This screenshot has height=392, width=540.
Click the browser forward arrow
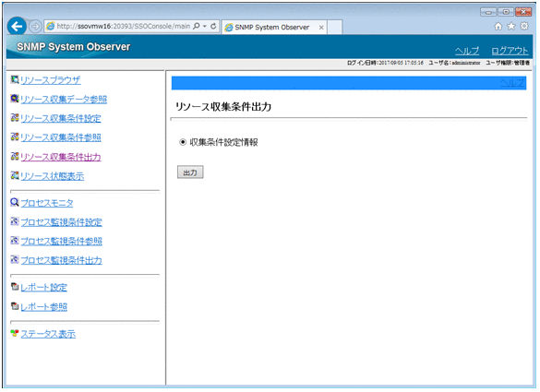point(35,26)
